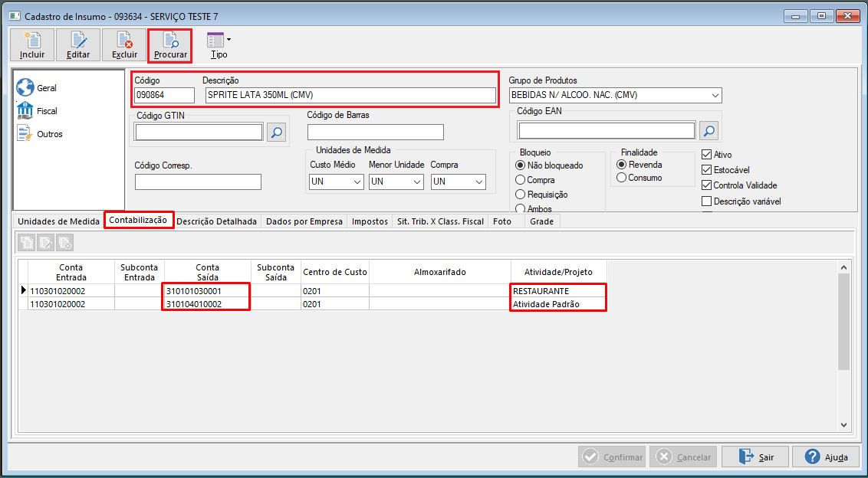Switch to Foto tab
The height and width of the screenshot is (478, 868).
pos(502,221)
